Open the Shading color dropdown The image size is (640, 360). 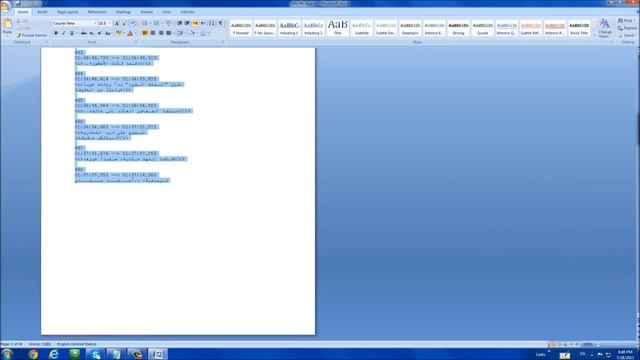pos(194,33)
